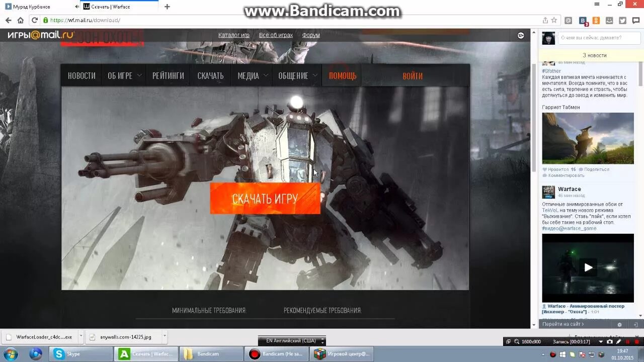Click the browser address bar URL

pyautogui.click(x=85, y=21)
